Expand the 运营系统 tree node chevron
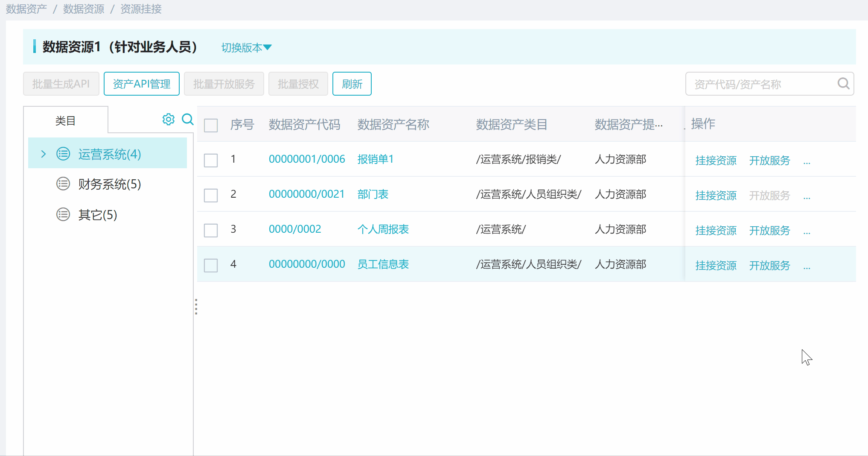868x456 pixels. 43,154
